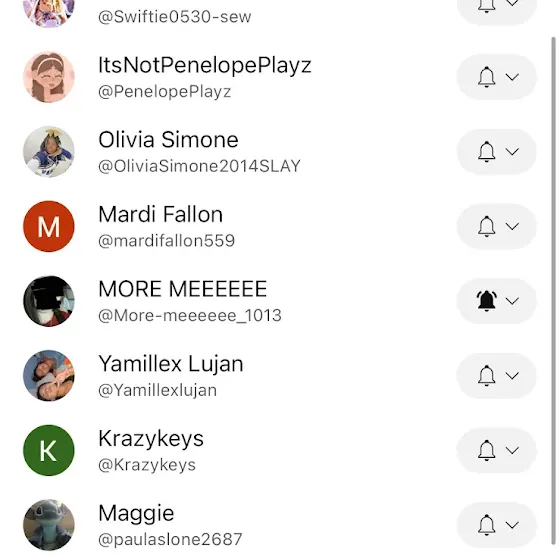Viewport: 560px width, 560px height.
Task: Click the bell icon for ItsNotPenelopePlayz
Action: [x=486, y=77]
